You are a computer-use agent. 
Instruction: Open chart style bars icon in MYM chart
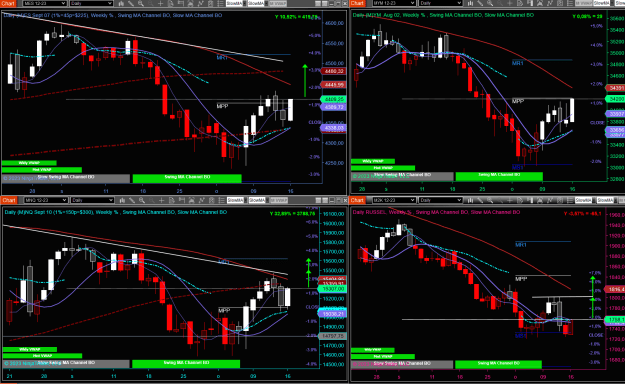click(x=470, y=3)
